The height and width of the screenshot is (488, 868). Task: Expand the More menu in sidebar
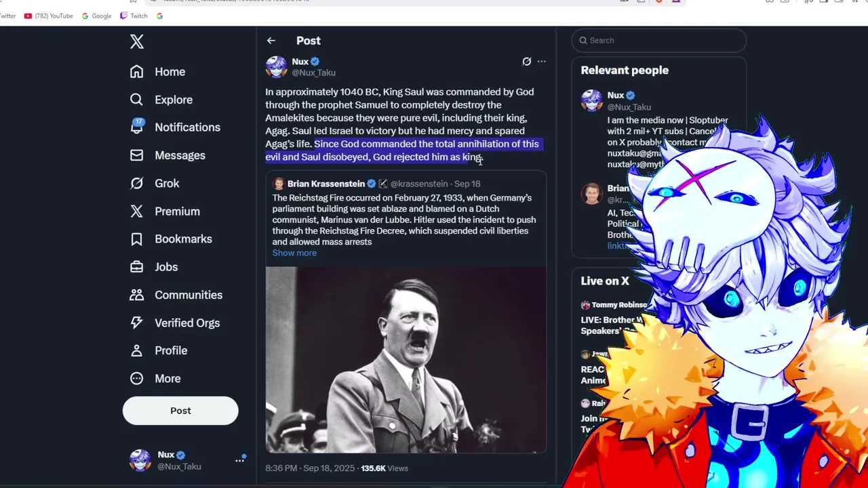point(155,379)
